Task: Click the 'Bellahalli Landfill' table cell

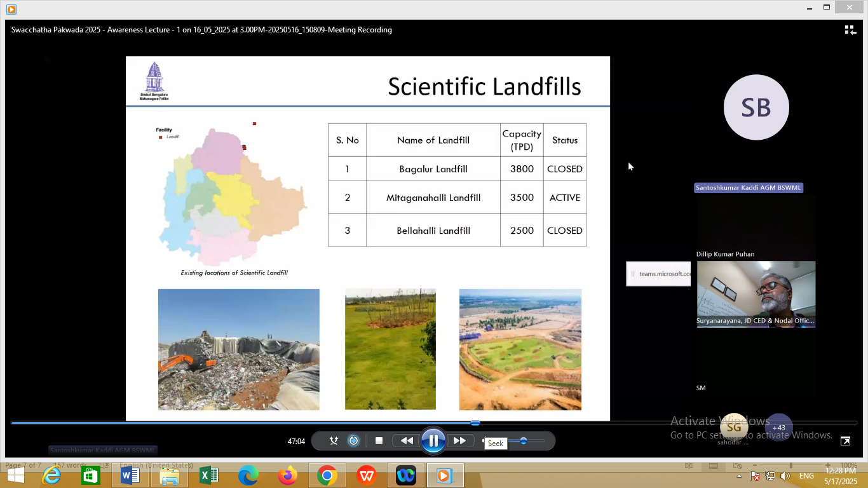Action: click(433, 231)
